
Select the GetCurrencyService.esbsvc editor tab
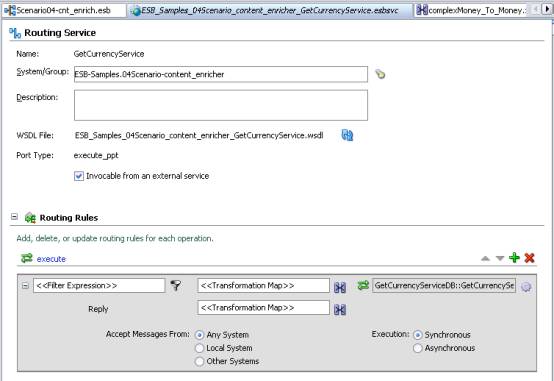coord(270,11)
